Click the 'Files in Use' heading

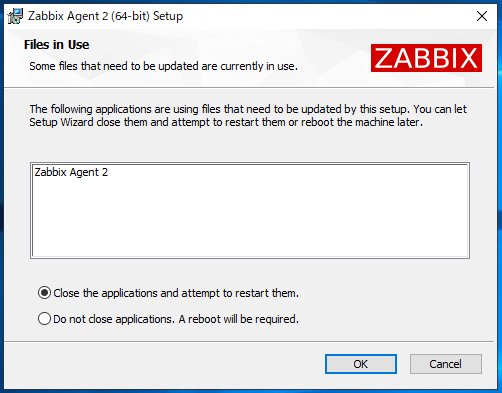click(57, 45)
